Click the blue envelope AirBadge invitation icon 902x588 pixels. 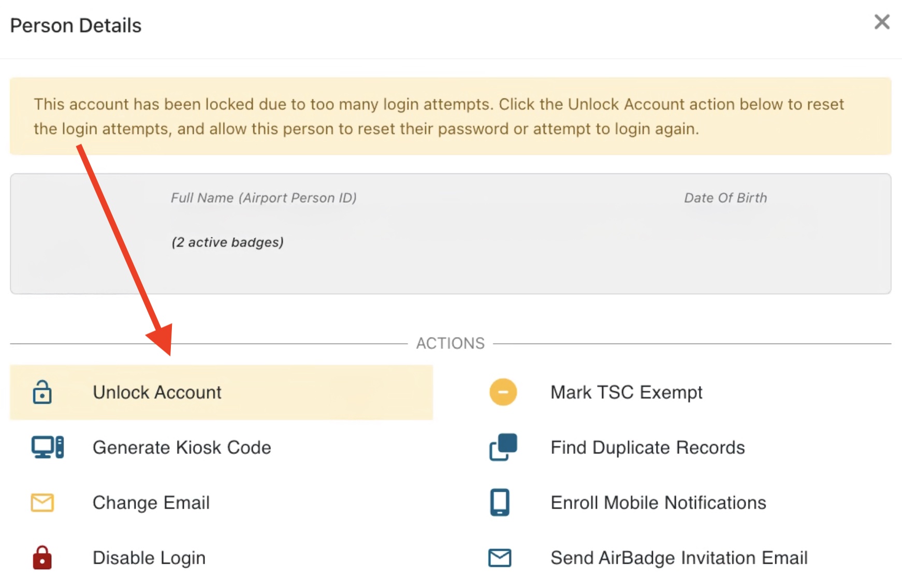tap(500, 557)
